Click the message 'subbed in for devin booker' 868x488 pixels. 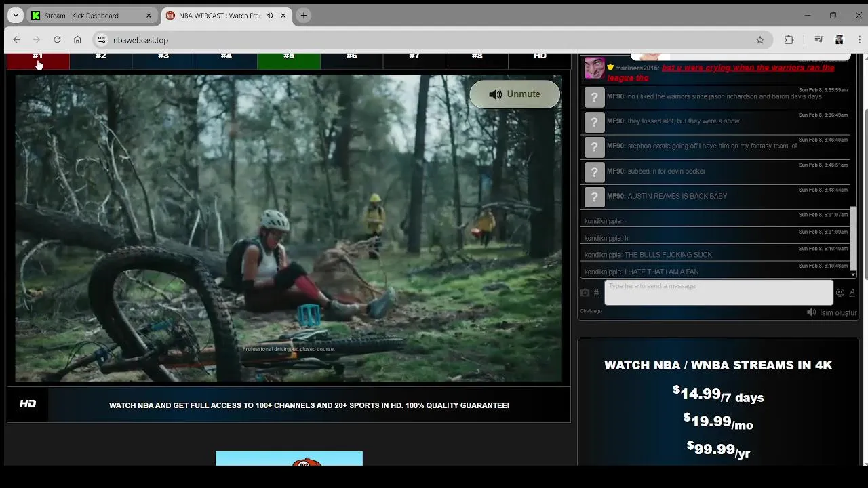click(x=666, y=171)
